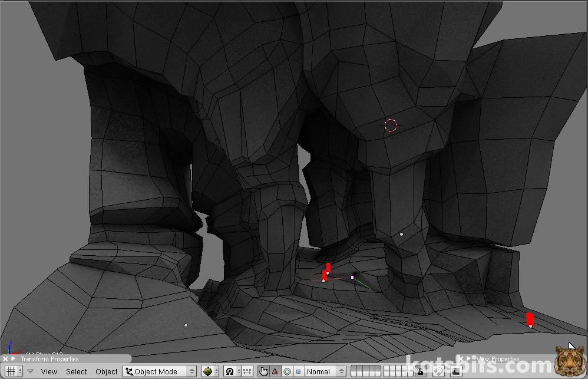
Task: Select the scale manipulator square icon
Action: (x=299, y=371)
